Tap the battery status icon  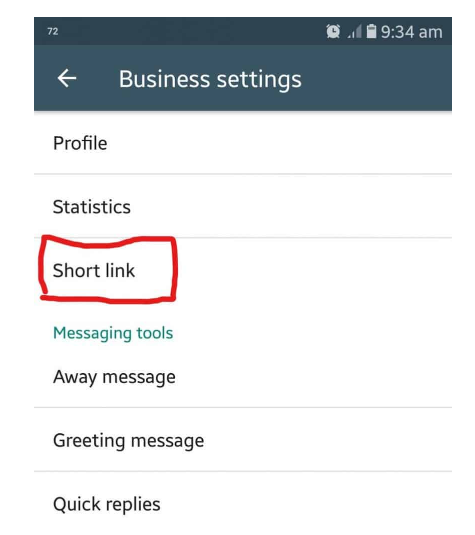[x=371, y=31]
